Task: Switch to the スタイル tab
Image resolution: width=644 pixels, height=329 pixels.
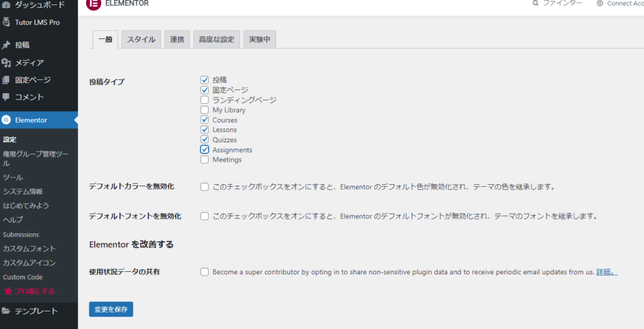Action: click(141, 40)
